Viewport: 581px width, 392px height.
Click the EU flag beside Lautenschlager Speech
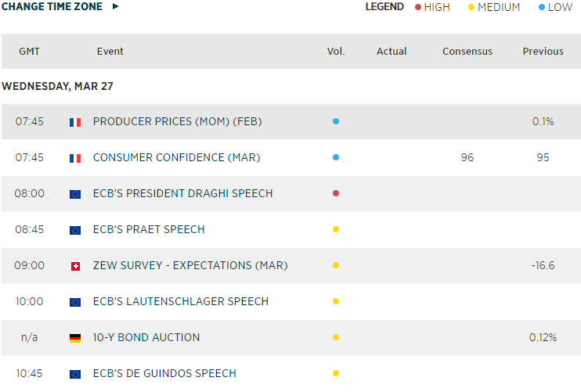pos(75,302)
